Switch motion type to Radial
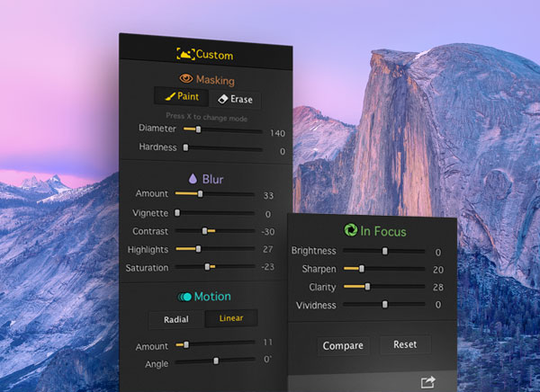The height and width of the screenshot is (392, 540). tap(176, 319)
